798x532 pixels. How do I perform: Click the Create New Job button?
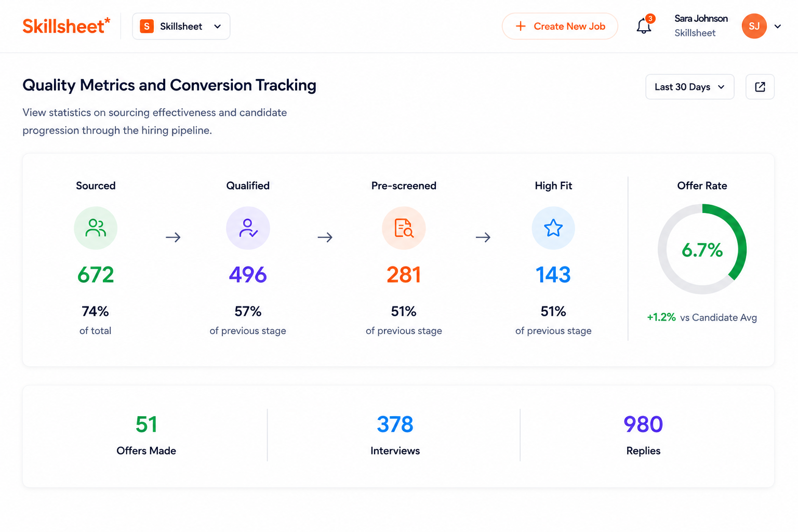560,26
